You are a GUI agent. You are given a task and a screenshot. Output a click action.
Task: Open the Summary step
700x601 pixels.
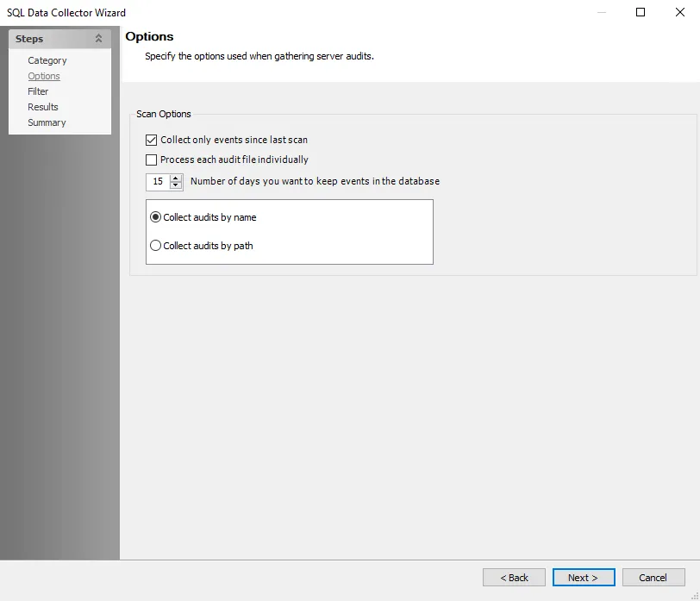(x=47, y=122)
